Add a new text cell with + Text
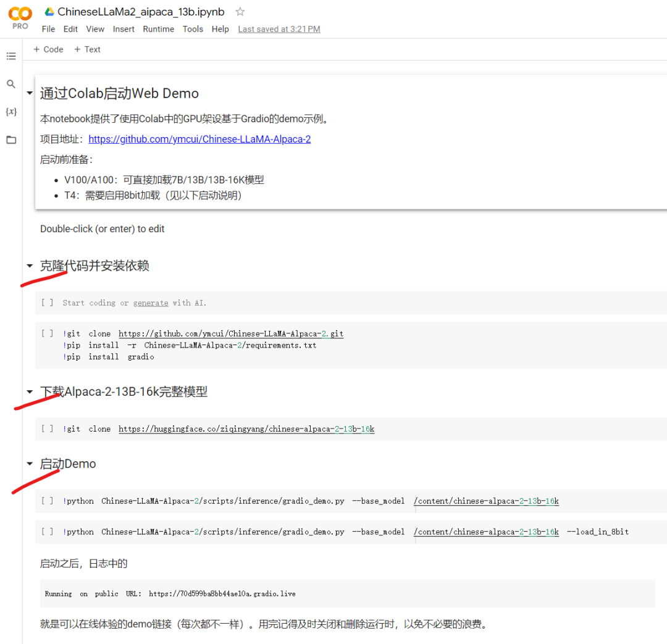This screenshot has width=667, height=644. pyautogui.click(x=87, y=49)
